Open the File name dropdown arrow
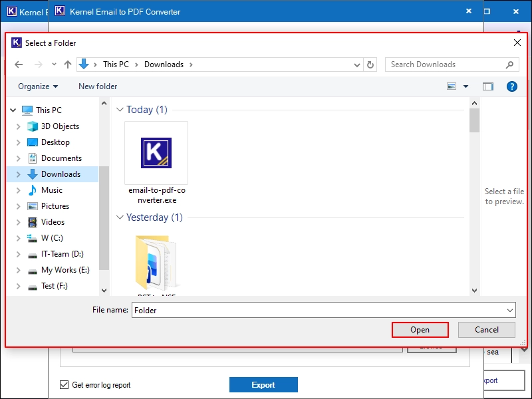This screenshot has height=399, width=532. pos(509,310)
